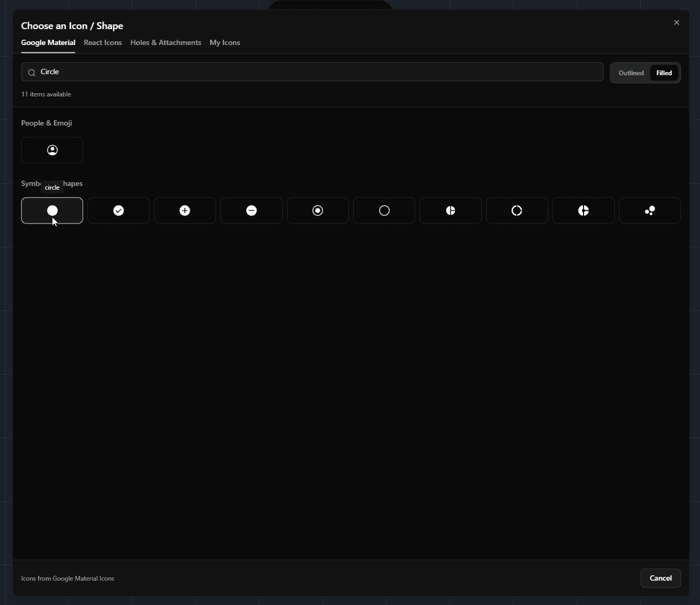The width and height of the screenshot is (700, 605).
Task: Choose the pie chart half-circle icon
Action: click(x=451, y=210)
